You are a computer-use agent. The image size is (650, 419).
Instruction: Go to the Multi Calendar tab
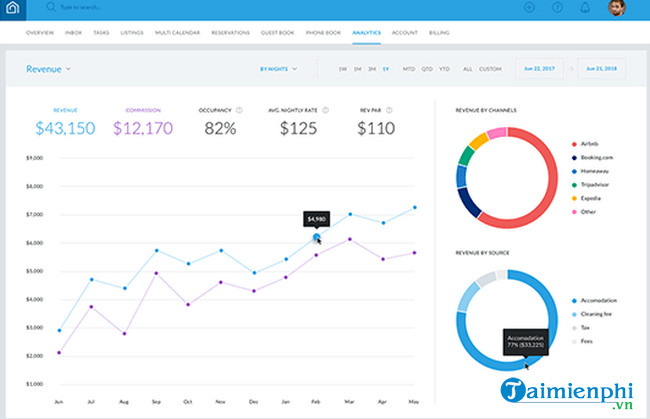coord(175,32)
